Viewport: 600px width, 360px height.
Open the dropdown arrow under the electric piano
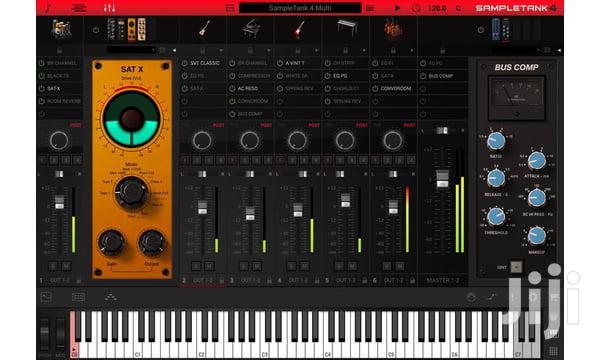[x=364, y=50]
